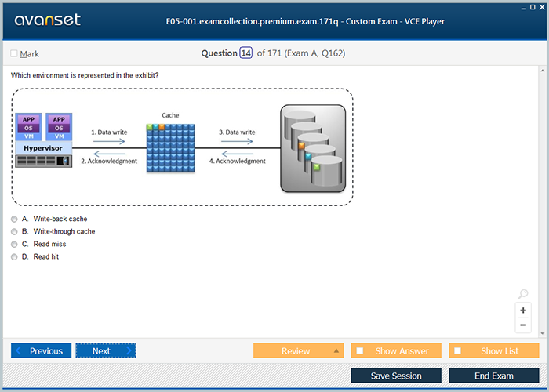Select answer D, Read hit
Screen dimensions: 549x392
14,256
